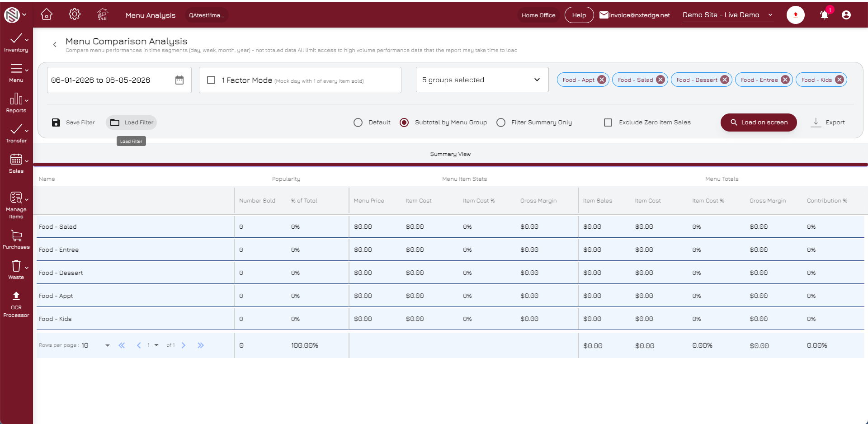Click the Number Sold column header
This screenshot has height=424, width=868.
coord(257,201)
